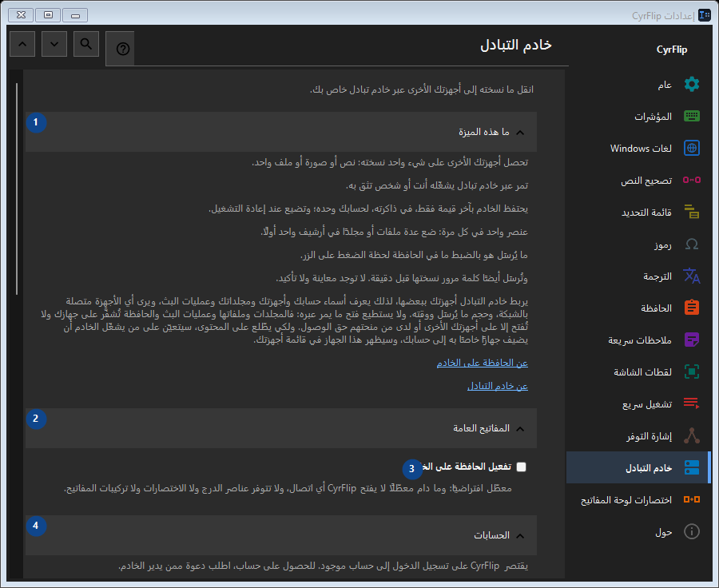Click the ما هذه الميزة header text

click(484, 132)
